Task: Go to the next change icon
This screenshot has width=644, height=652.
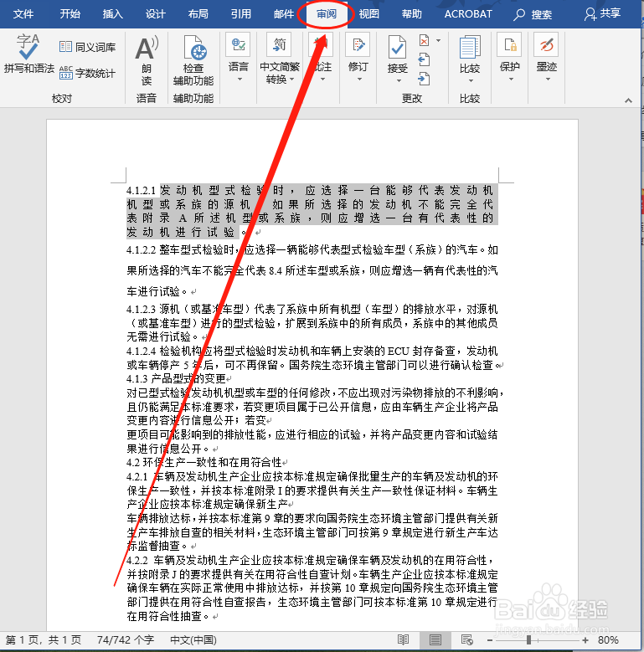Action: coord(424,78)
